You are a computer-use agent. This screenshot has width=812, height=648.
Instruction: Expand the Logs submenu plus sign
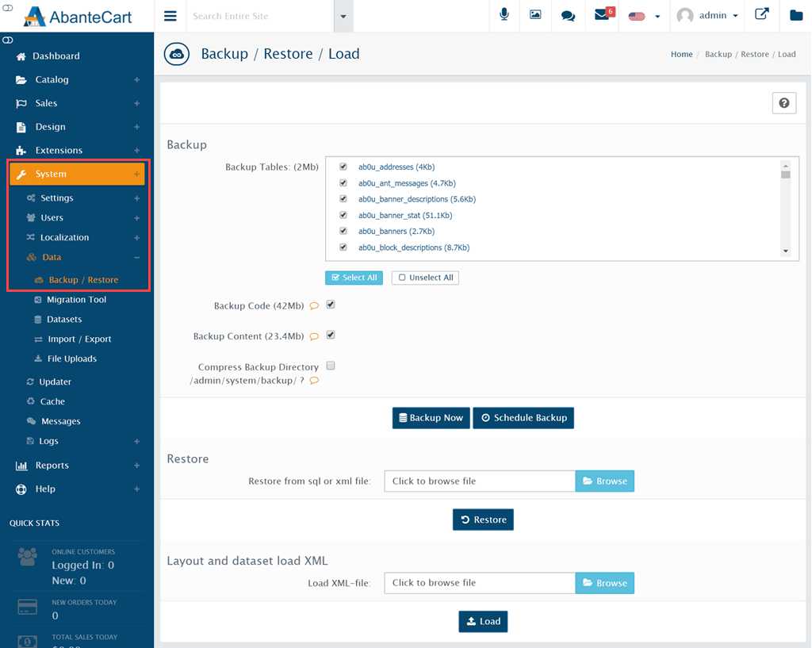[136, 441]
